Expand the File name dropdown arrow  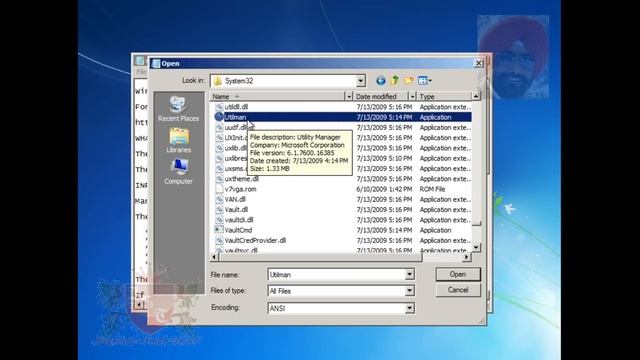409,274
